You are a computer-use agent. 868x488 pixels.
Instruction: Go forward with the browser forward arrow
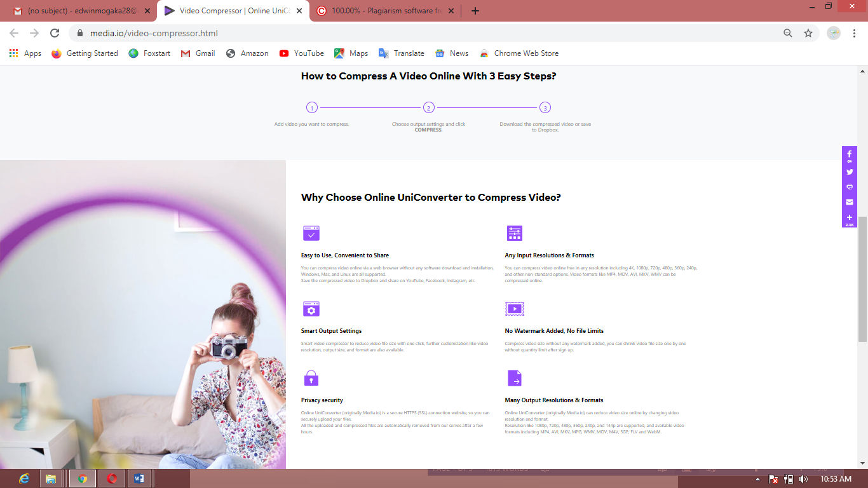[x=34, y=33]
